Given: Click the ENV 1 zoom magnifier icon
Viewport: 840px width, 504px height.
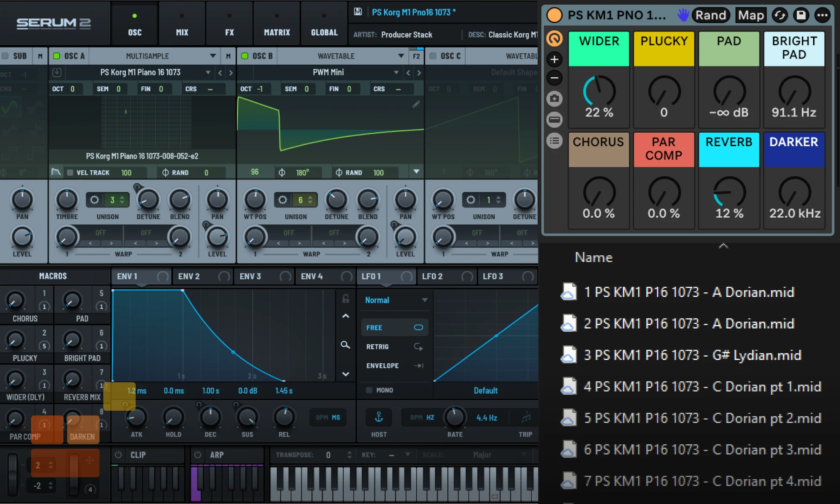Looking at the screenshot, I should coord(345,345).
